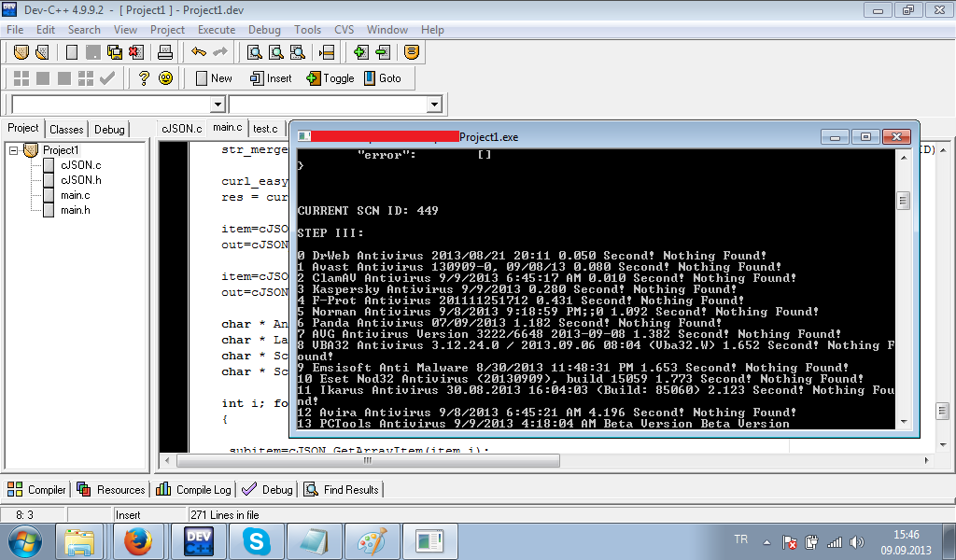Click the Run icon in the compile toolbar
Viewport: 956px width, 560px height.
[43, 78]
